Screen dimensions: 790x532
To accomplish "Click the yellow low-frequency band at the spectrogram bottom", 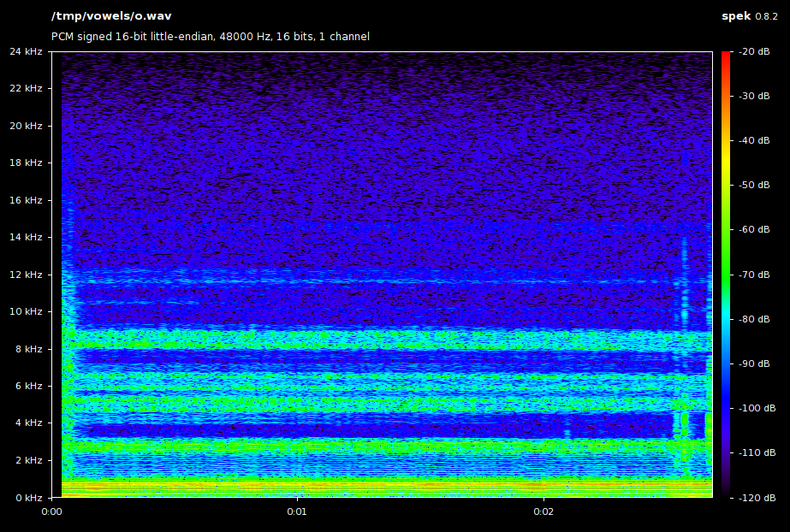I will pos(342,489).
